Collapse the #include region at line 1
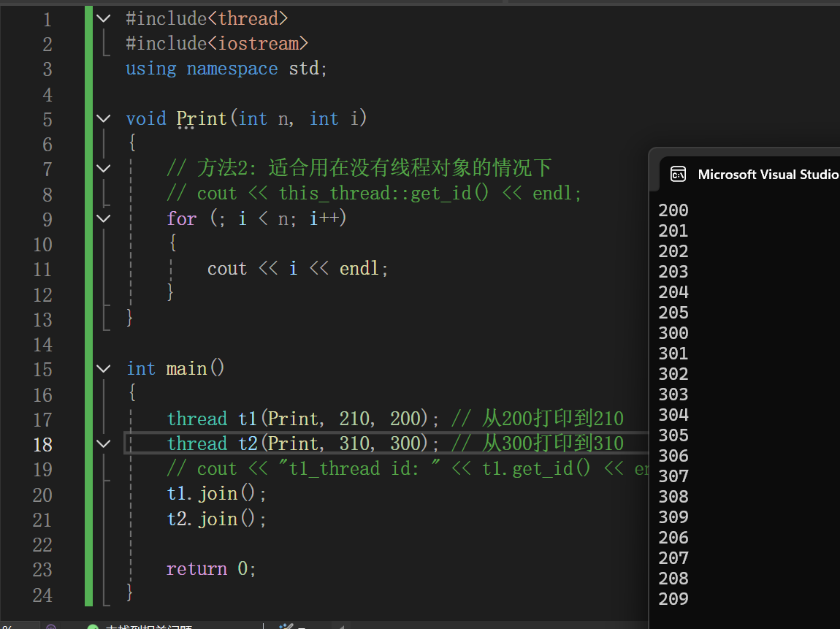840x629 pixels. (103, 18)
